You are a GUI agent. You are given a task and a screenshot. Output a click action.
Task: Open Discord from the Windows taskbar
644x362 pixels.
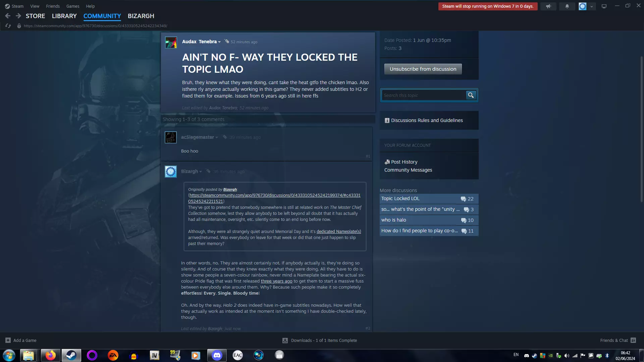(x=217, y=355)
